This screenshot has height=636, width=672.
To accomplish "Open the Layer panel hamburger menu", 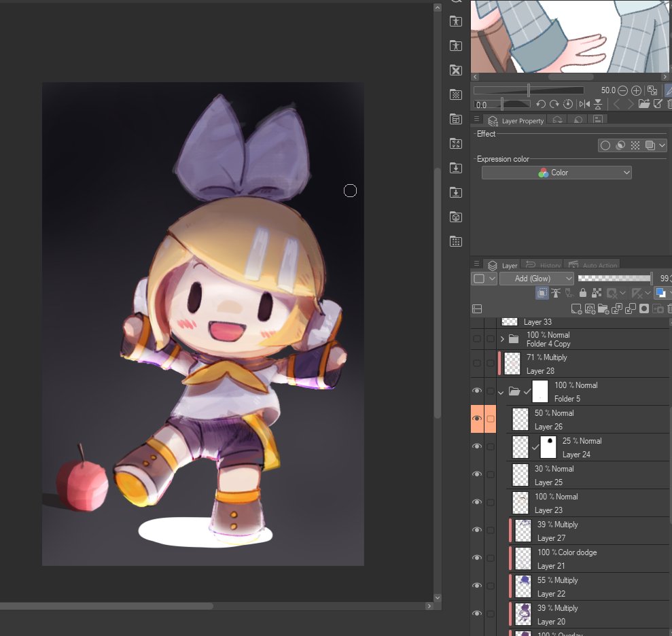I will (x=476, y=264).
